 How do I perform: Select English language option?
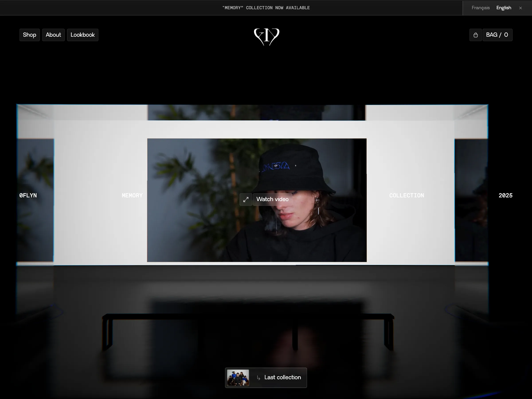point(503,8)
